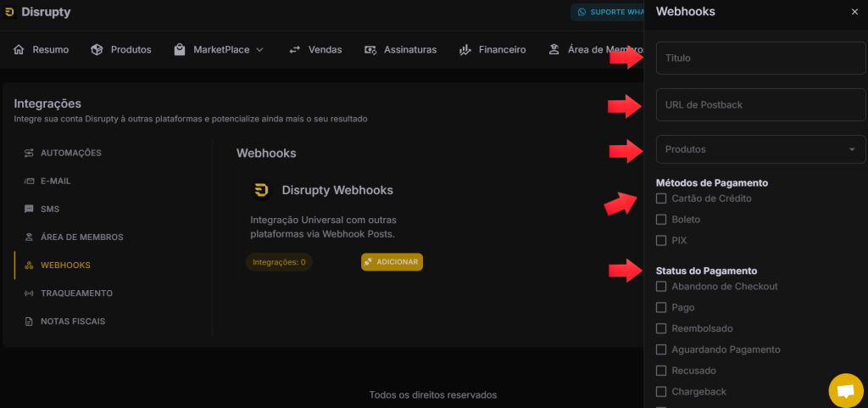Image resolution: width=868 pixels, height=408 pixels.
Task: Click the subscription icon beside Assinaturas
Action: (x=370, y=50)
